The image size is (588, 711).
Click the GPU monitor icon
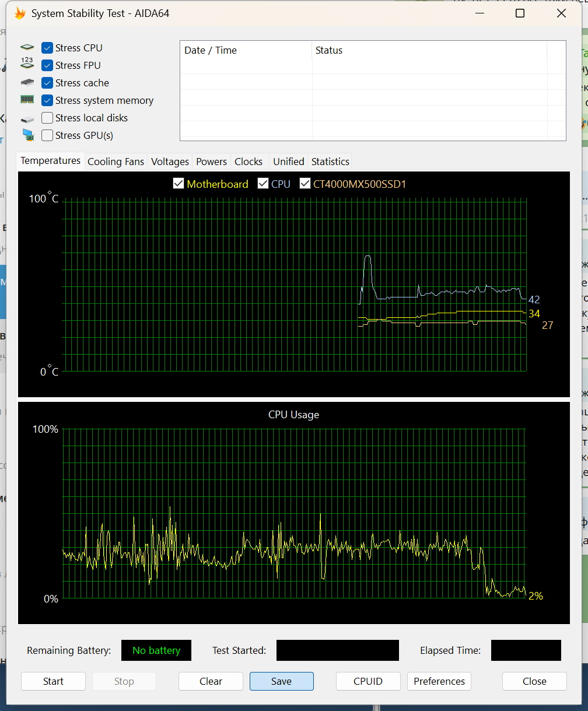tap(27, 135)
